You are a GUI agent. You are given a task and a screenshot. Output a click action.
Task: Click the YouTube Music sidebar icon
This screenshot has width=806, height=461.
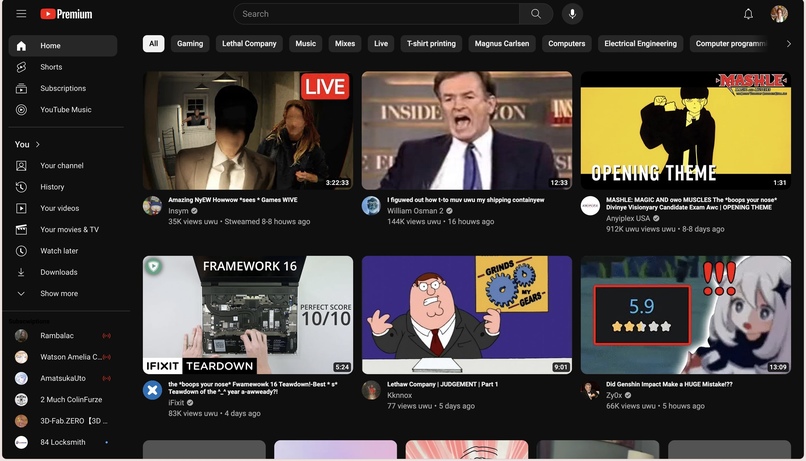coord(21,109)
